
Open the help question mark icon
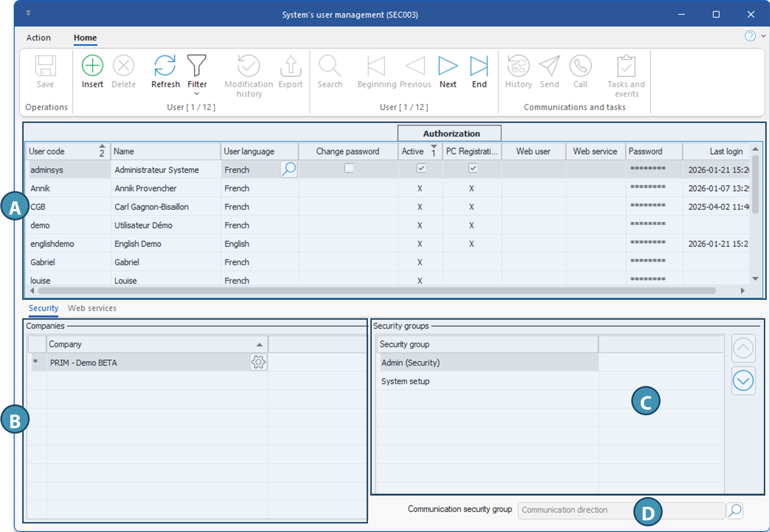[x=750, y=36]
